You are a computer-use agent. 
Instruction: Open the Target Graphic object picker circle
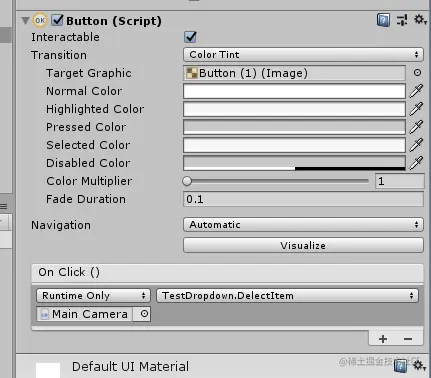[417, 73]
